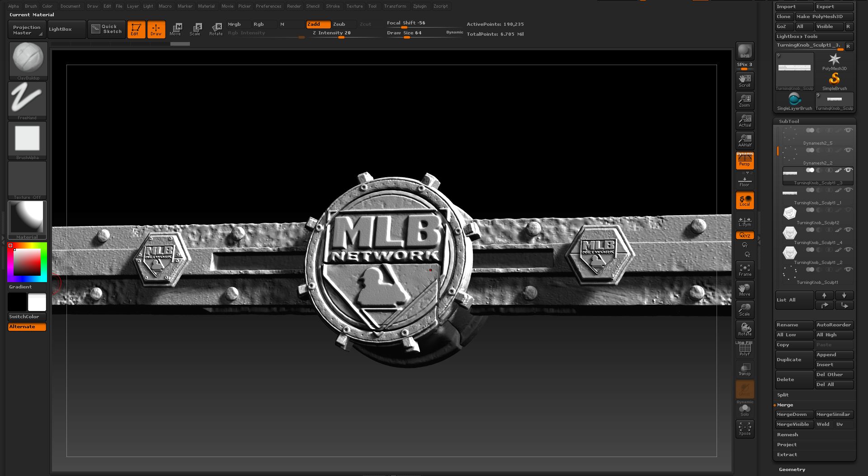Expand the Extract section

(x=787, y=454)
